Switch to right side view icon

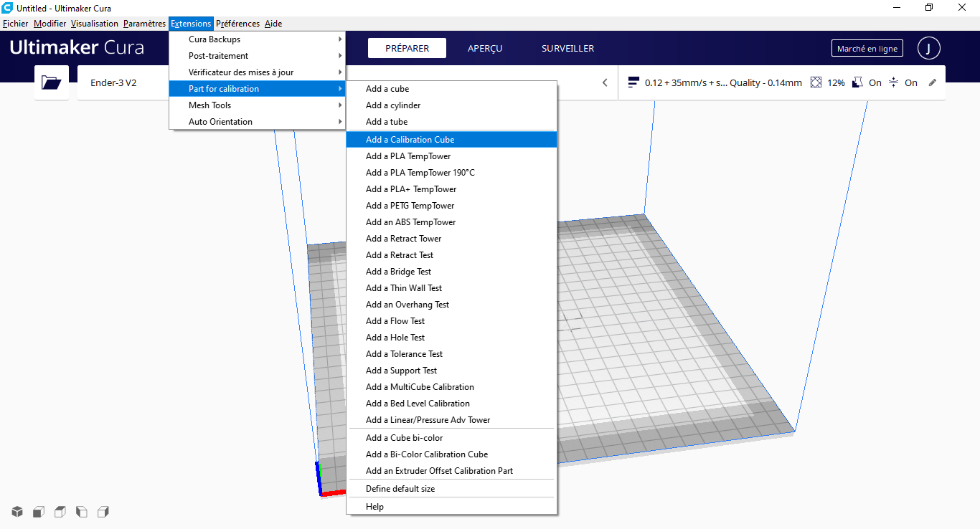click(x=103, y=512)
